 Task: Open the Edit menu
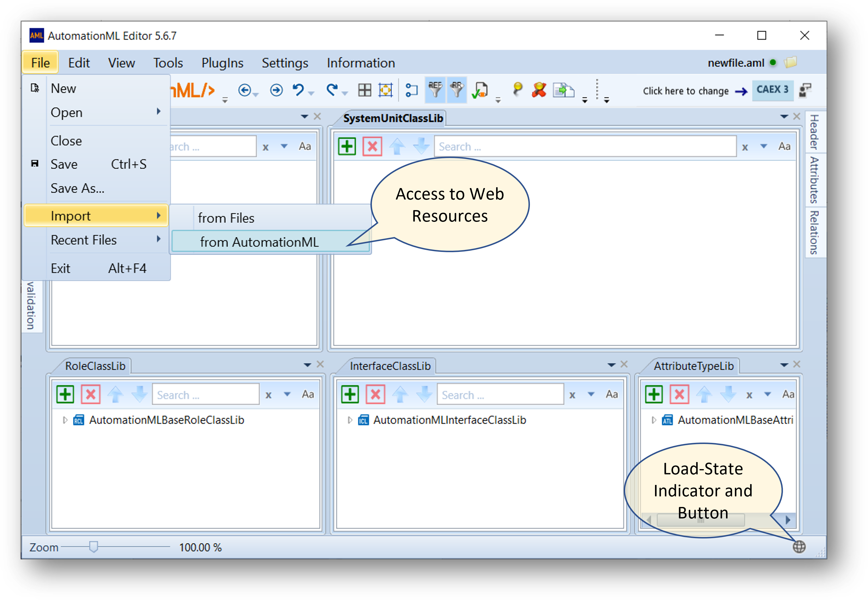(78, 63)
